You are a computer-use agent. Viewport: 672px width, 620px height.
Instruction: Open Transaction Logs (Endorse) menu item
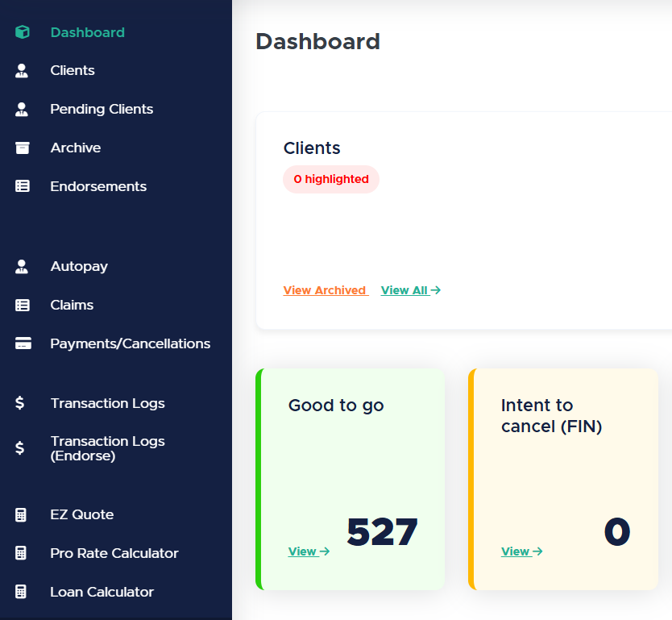(x=107, y=448)
